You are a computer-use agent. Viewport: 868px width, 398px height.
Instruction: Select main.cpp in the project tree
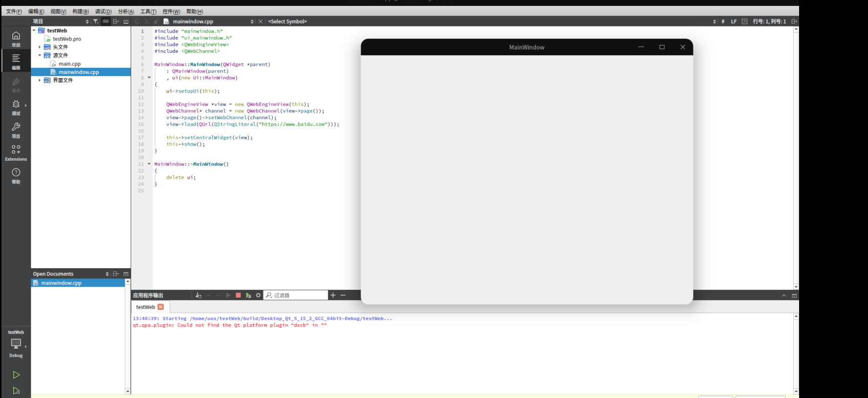[x=69, y=64]
